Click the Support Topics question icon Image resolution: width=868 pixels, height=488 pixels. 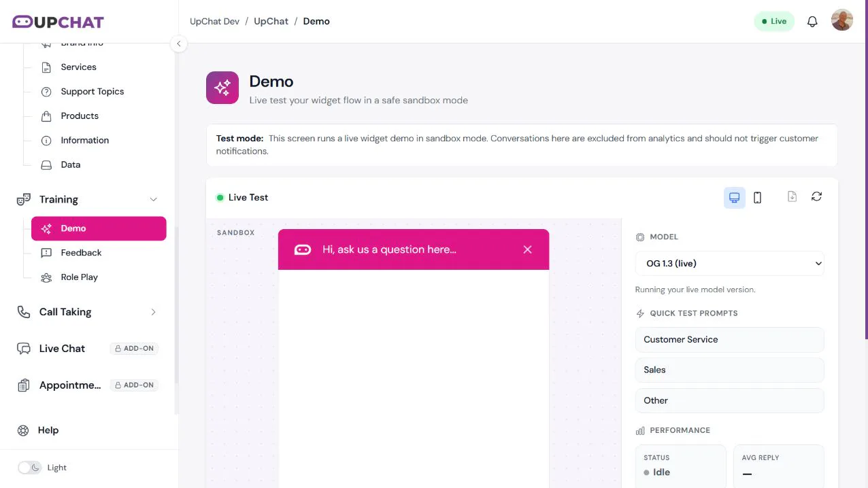(46, 92)
